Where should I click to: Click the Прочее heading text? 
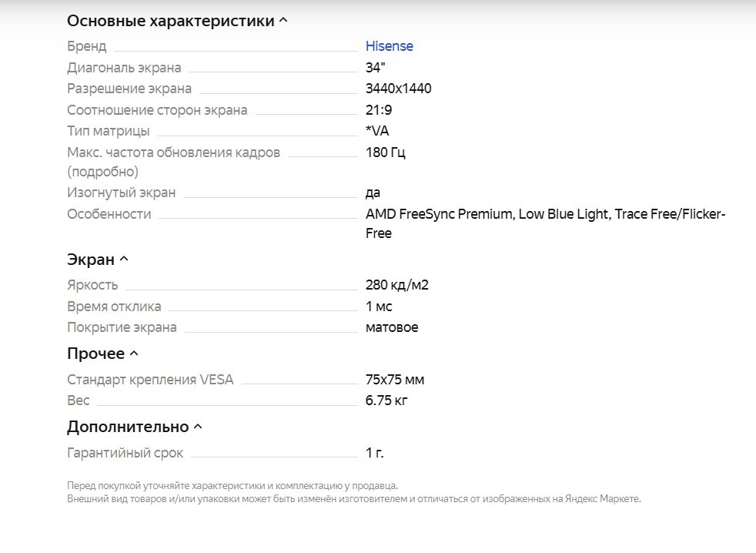pos(95,354)
